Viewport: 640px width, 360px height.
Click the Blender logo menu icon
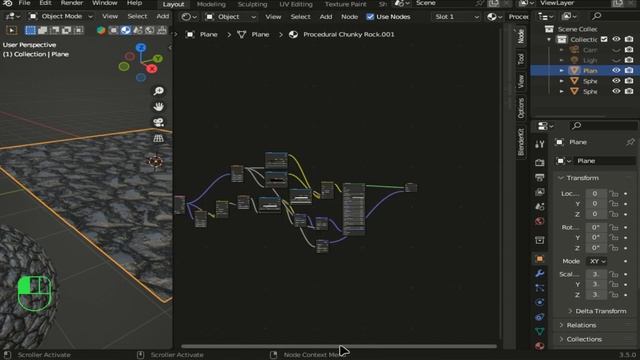point(7,3)
